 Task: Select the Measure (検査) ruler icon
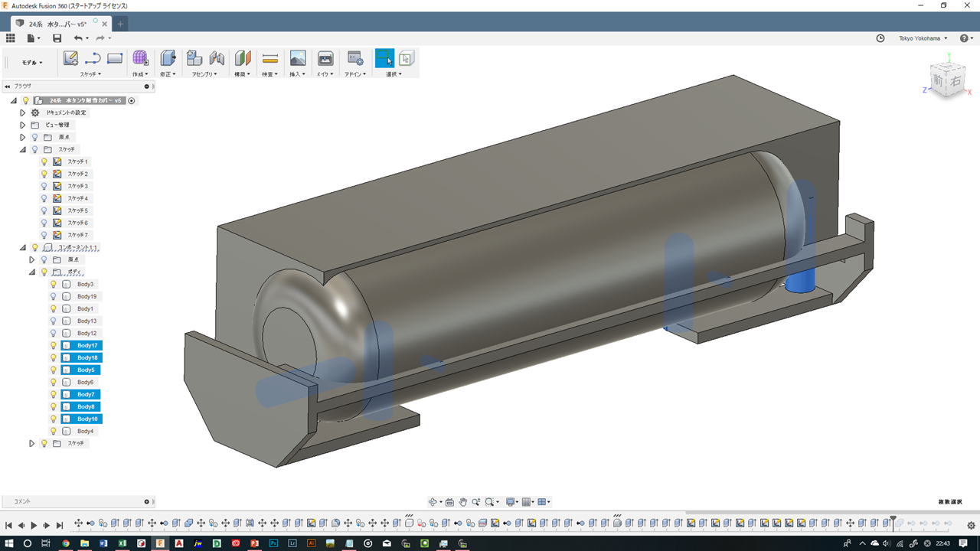[x=269, y=58]
